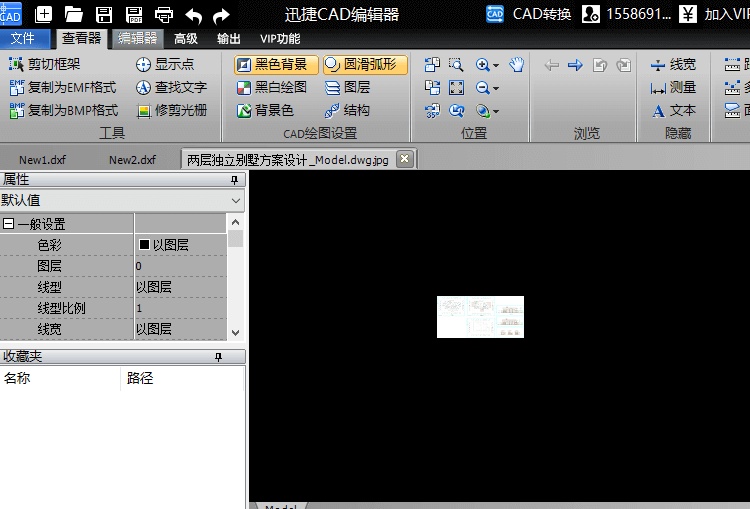Screen dimensions: 750x509
Task: Collapse the 一般设置 group
Action: point(8,224)
